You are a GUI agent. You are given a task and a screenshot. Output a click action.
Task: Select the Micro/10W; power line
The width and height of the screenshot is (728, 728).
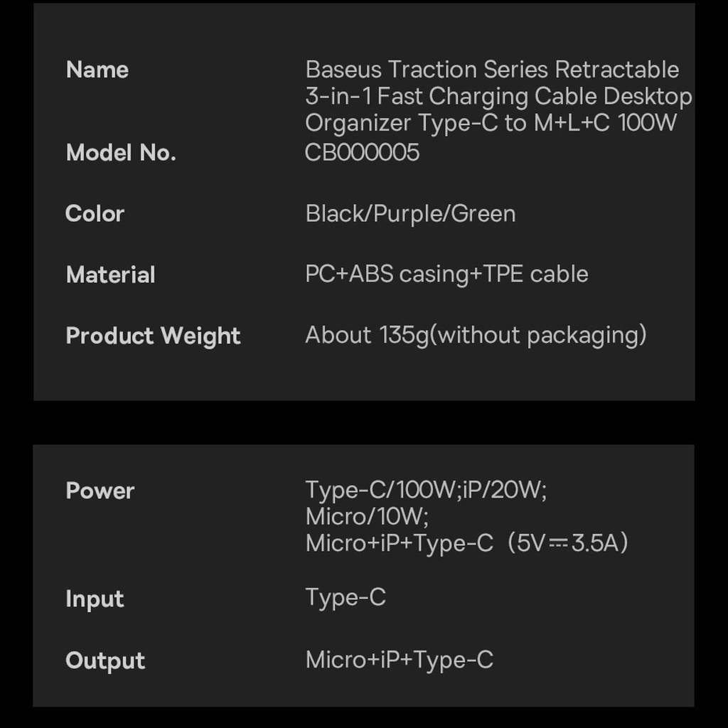(367, 516)
